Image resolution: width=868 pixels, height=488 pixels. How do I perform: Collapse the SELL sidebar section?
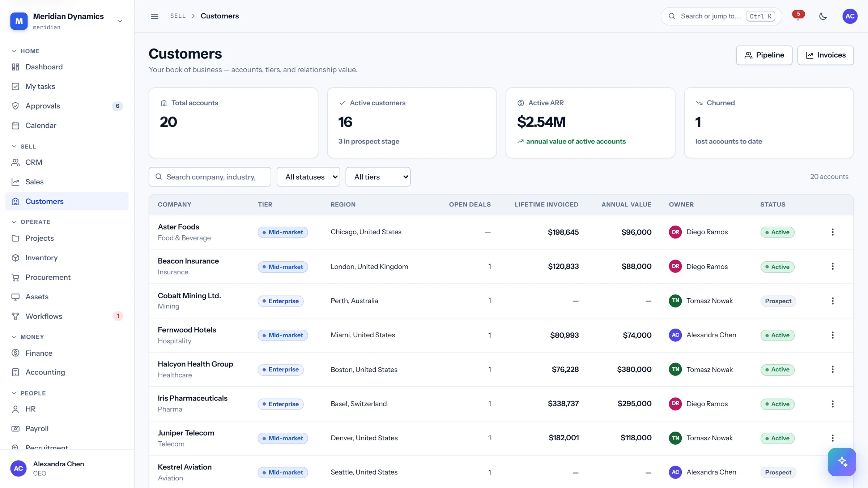click(24, 146)
